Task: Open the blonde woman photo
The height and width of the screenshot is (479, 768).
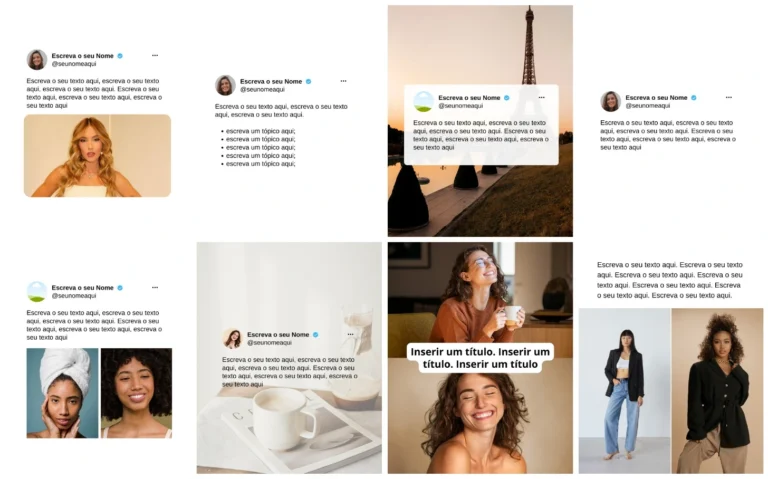Action: 97,155
